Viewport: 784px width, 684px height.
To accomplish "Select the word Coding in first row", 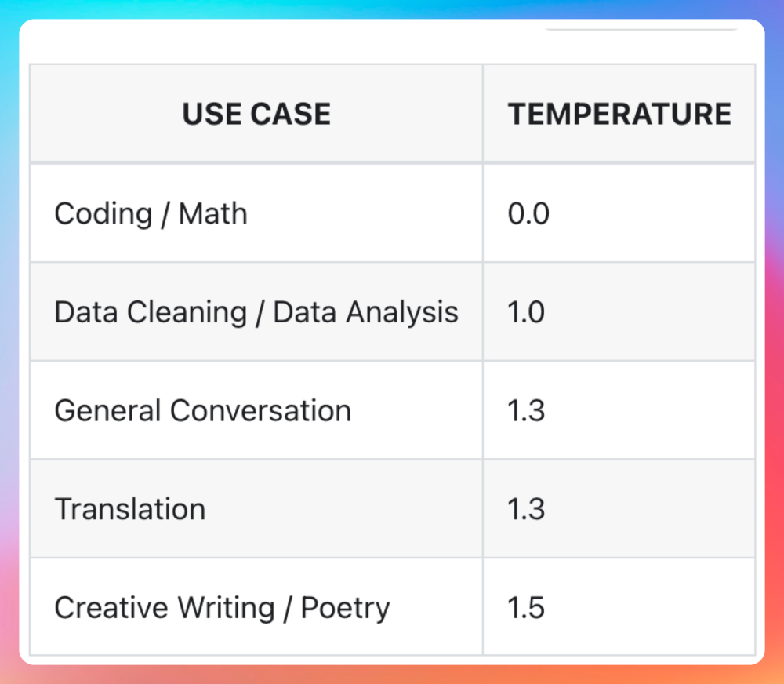I will pos(103,214).
